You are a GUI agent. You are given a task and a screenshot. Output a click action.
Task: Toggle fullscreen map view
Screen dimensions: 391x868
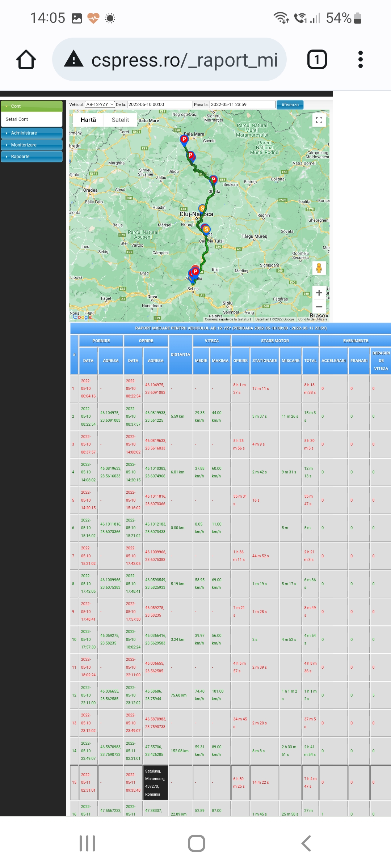(319, 120)
